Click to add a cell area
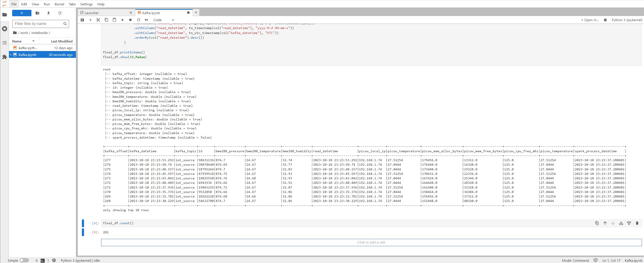This screenshot has width=644, height=263. click(371, 242)
